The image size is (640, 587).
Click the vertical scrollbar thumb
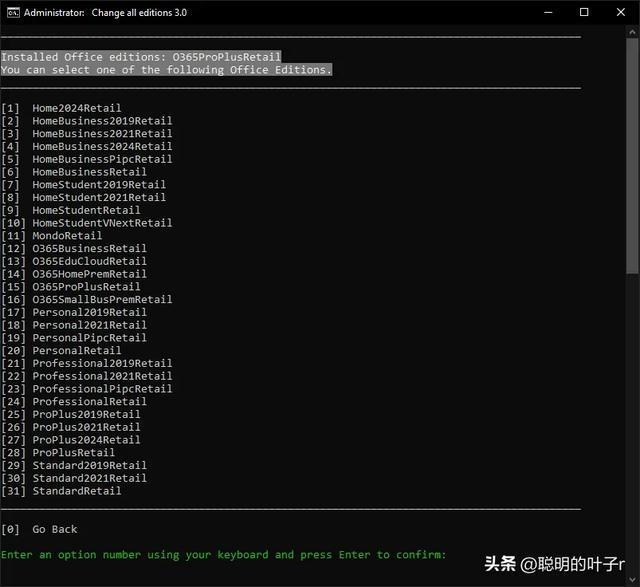click(633, 156)
